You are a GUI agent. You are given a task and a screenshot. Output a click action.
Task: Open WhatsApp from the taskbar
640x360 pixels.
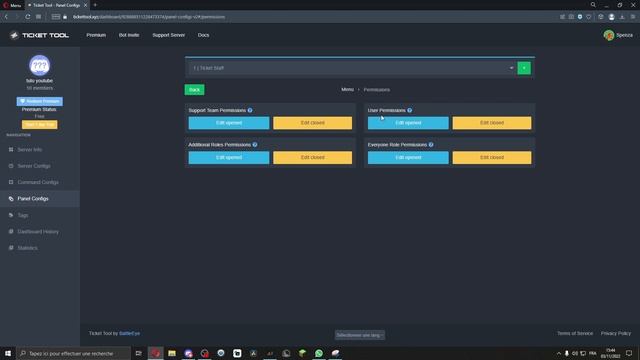pyautogui.click(x=319, y=353)
